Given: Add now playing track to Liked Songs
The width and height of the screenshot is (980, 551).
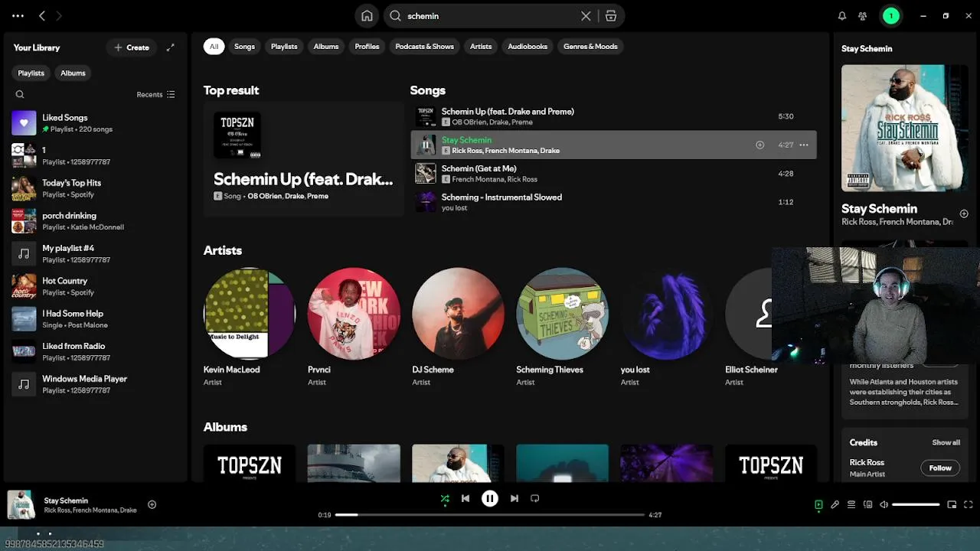Looking at the screenshot, I should click(152, 504).
